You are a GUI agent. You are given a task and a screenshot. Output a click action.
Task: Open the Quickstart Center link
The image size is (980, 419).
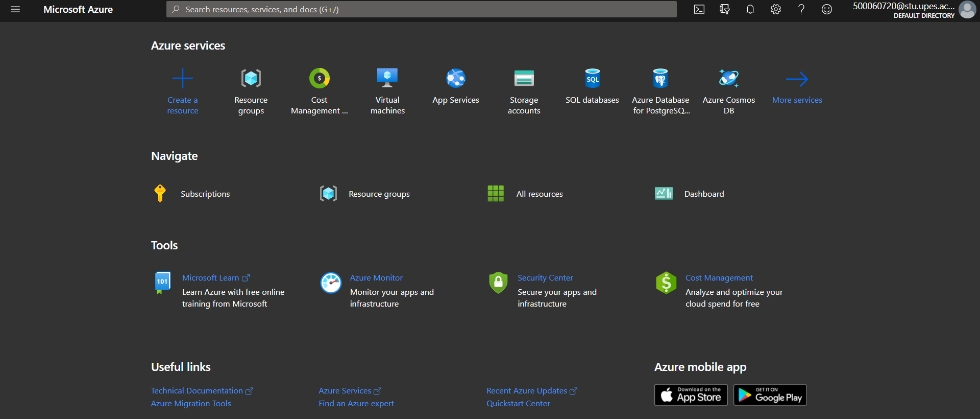(518, 404)
